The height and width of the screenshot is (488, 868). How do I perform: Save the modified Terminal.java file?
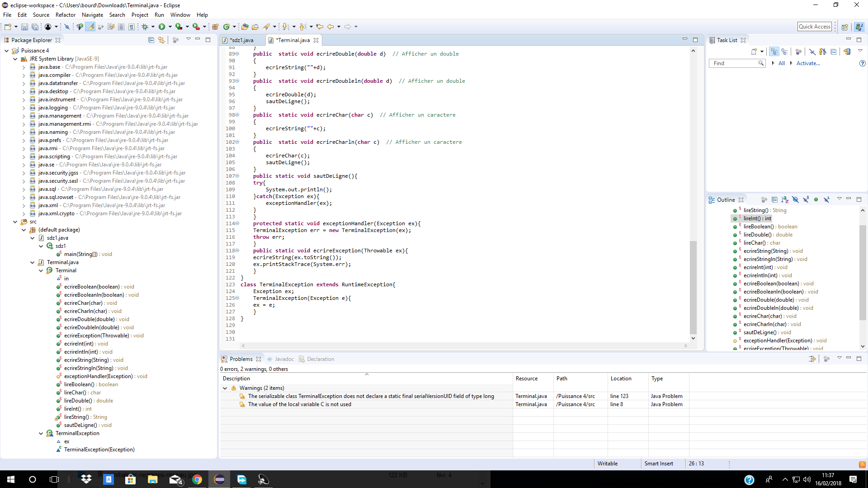[x=24, y=26]
